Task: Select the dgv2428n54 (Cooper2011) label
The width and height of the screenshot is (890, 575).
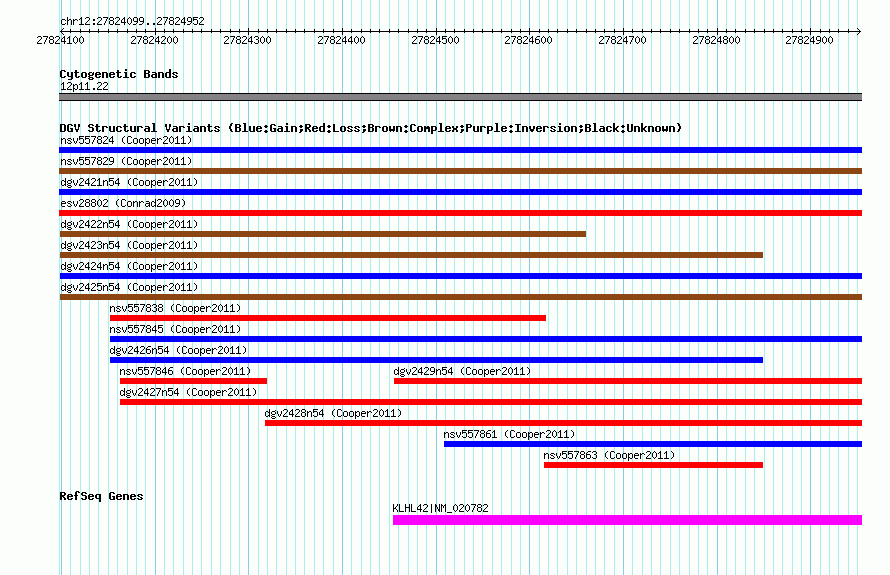Action: pyautogui.click(x=333, y=413)
